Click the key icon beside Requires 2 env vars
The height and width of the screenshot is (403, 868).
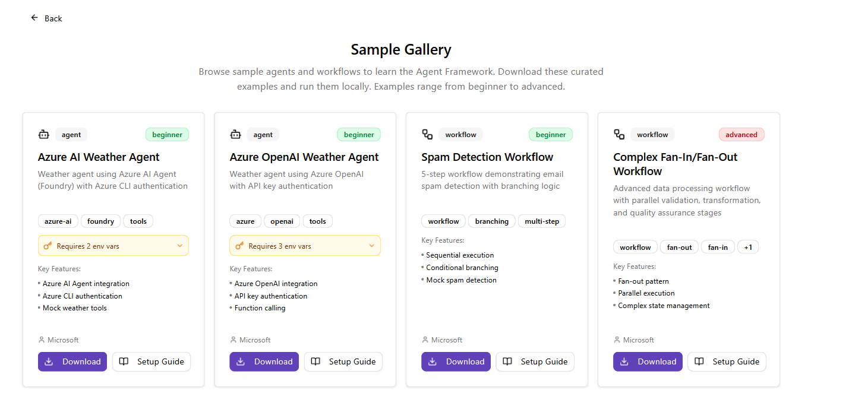tap(48, 246)
